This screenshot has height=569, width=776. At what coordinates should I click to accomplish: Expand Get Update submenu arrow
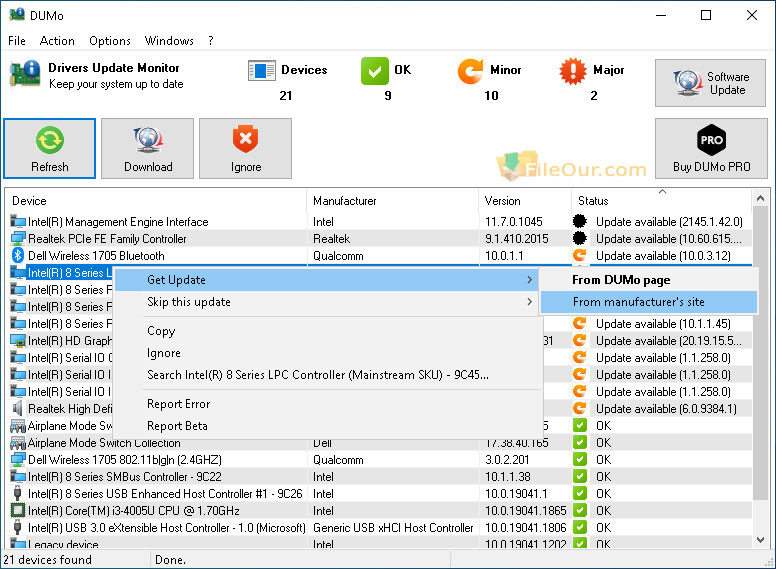pos(530,280)
